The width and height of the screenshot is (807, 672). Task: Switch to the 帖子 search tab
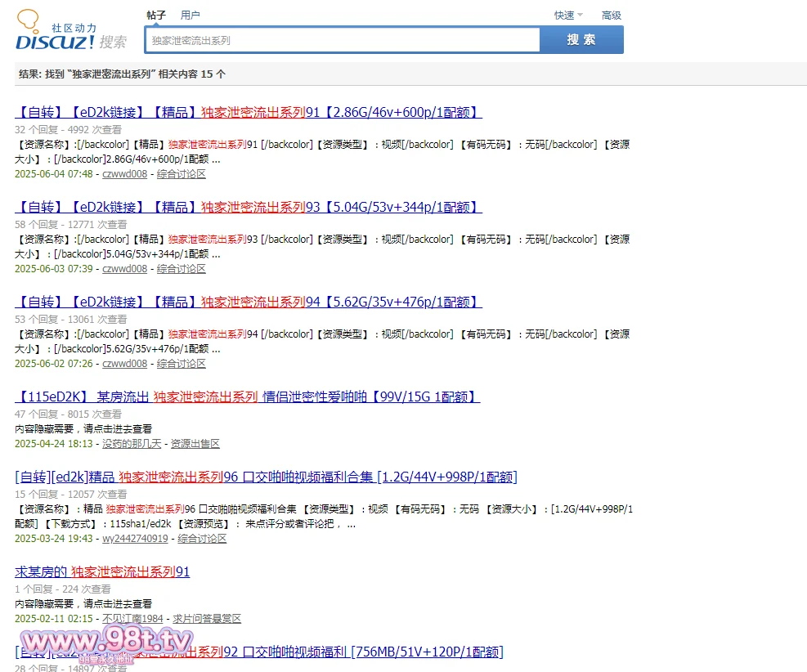coord(156,15)
